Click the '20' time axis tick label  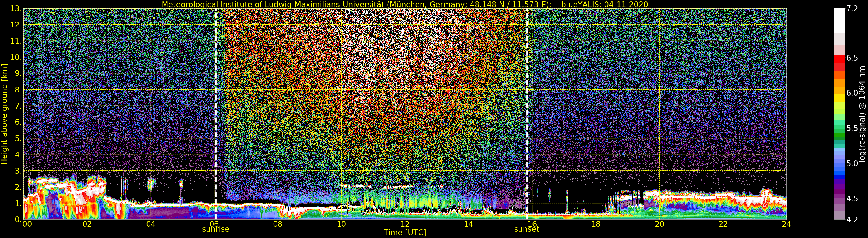[659, 224]
